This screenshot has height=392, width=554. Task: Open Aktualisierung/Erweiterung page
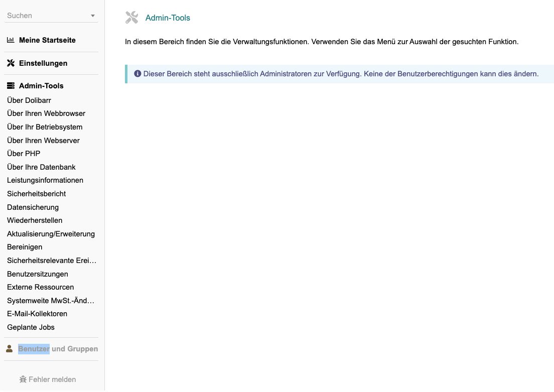click(51, 234)
